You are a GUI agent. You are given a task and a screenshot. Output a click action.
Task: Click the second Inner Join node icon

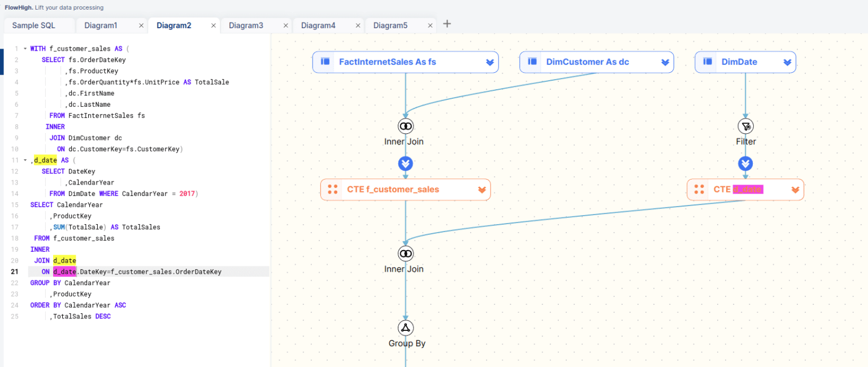pos(405,254)
